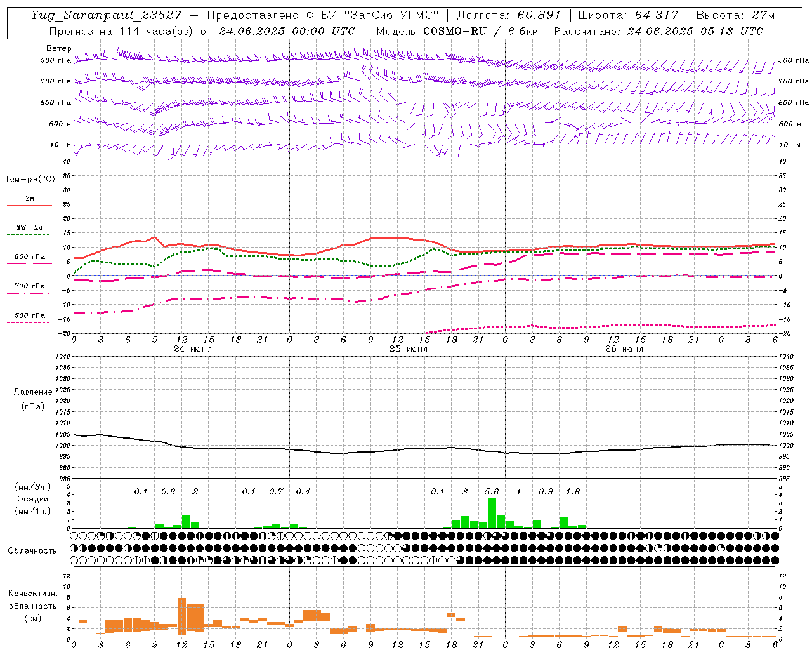Click the red solid line legend sample under 2м

(x=29, y=205)
